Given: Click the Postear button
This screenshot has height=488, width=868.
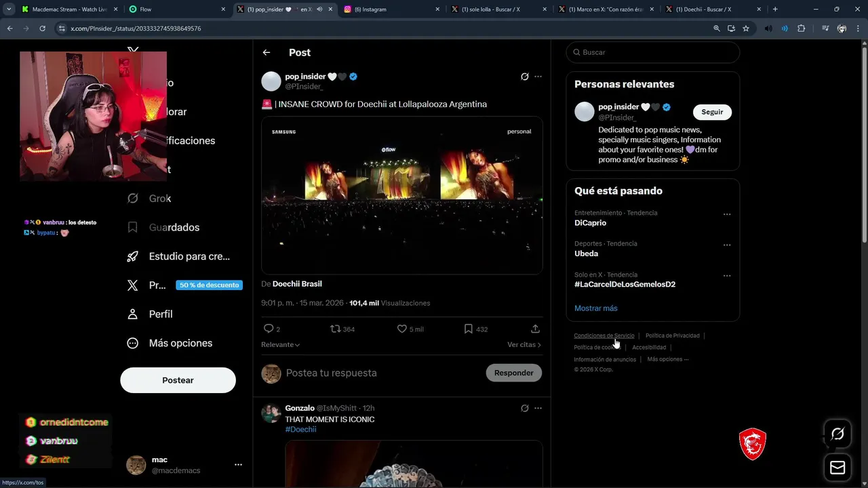Looking at the screenshot, I should [x=178, y=380].
